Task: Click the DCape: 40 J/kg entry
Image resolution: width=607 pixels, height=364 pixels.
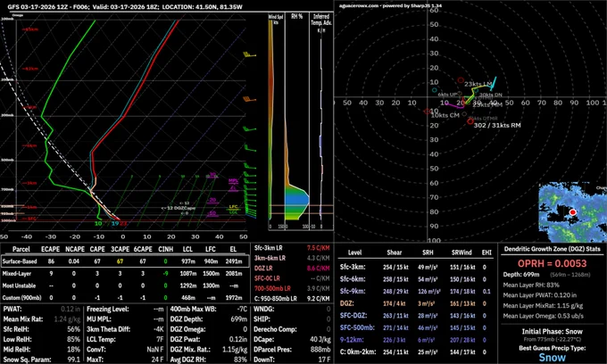Action: click(x=292, y=339)
